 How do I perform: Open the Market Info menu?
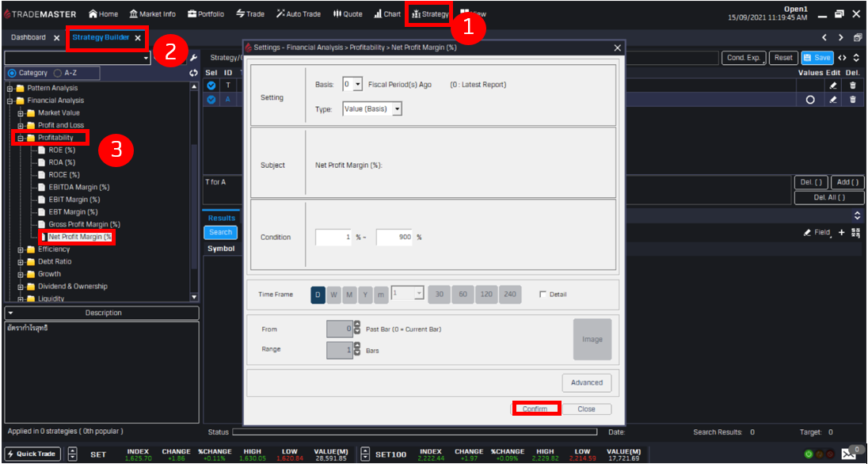(152, 13)
